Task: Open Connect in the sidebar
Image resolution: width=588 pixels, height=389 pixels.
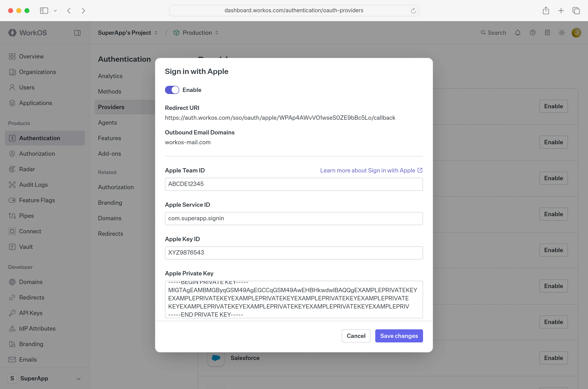Action: [x=45, y=231]
